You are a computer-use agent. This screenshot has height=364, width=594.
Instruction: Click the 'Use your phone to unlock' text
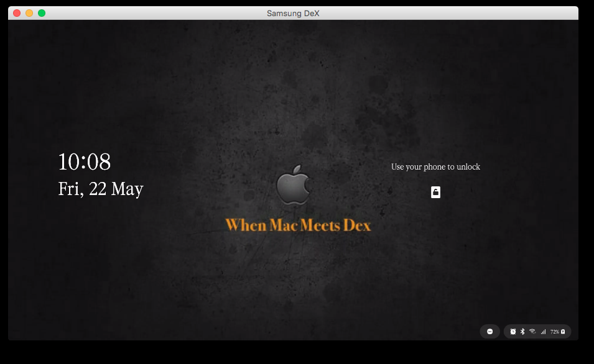click(x=435, y=166)
